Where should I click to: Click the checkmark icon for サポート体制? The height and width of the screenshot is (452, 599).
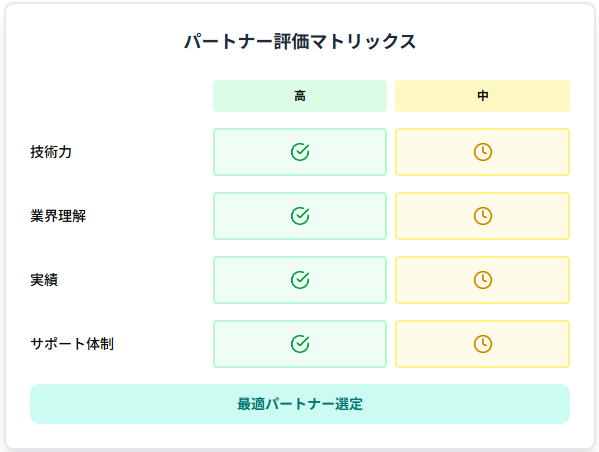(x=300, y=344)
